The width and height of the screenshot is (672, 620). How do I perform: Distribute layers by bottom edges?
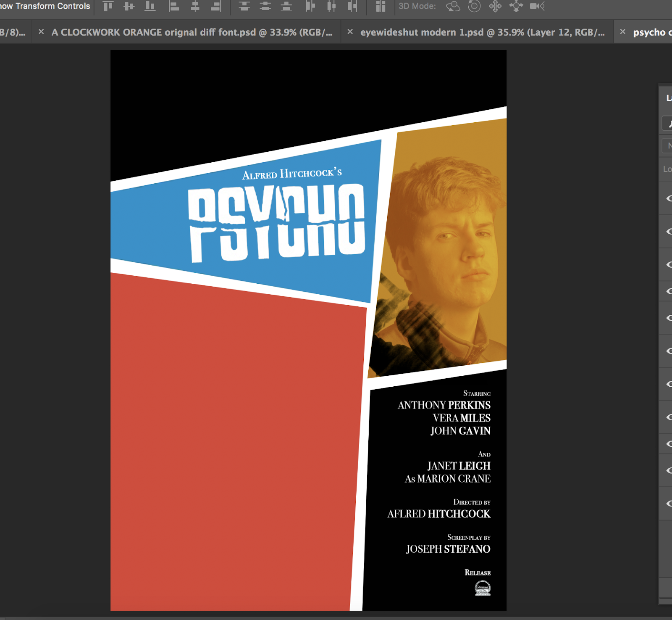[x=286, y=6]
